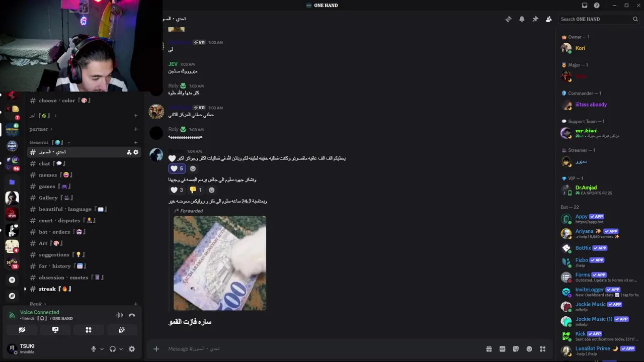Viewport: 644px width, 362px height.
Task: Disconnect from voice with hang-up icon
Action: coord(132,315)
